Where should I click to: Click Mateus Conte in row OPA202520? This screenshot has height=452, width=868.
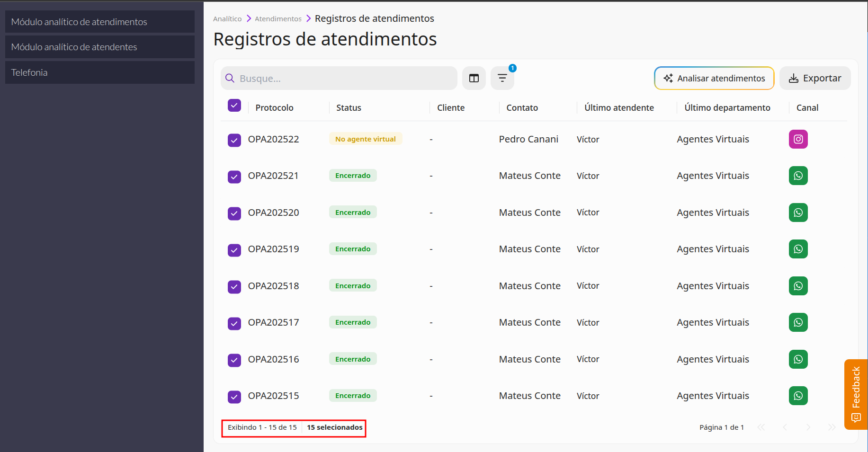530,213
